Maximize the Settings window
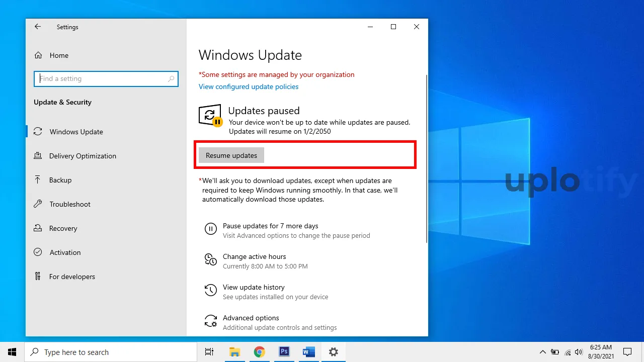Image resolution: width=644 pixels, height=362 pixels. (x=393, y=27)
